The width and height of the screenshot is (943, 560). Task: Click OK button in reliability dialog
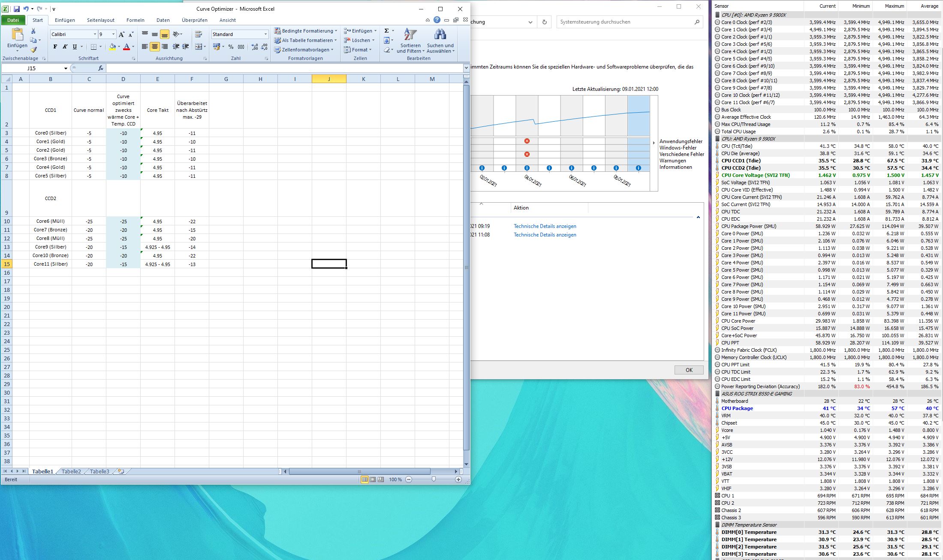pyautogui.click(x=689, y=370)
